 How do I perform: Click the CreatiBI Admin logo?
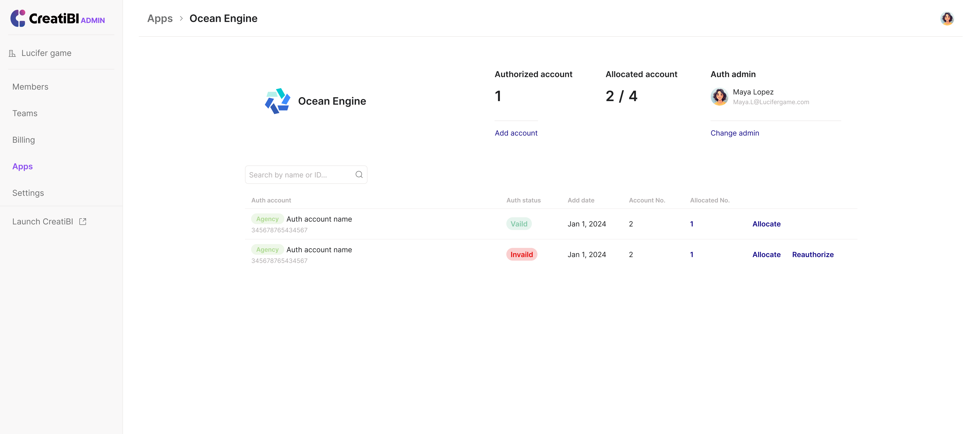(x=57, y=18)
